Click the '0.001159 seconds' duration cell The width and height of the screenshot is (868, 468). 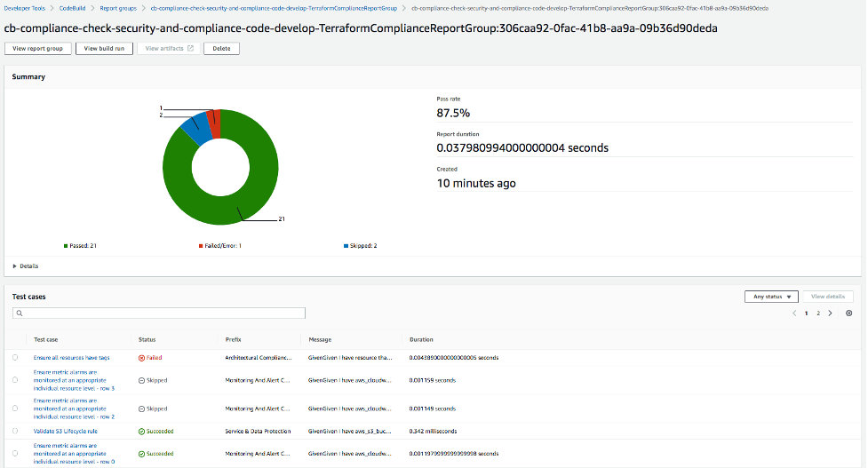(x=433, y=381)
